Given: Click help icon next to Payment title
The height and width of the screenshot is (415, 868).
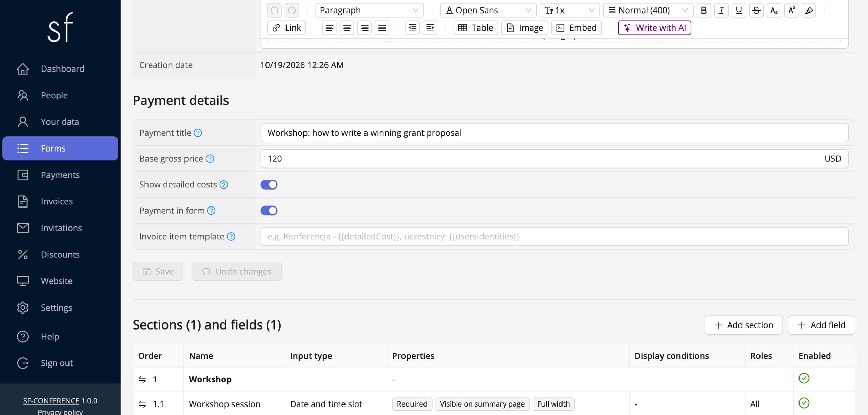Looking at the screenshot, I should coord(198,133).
